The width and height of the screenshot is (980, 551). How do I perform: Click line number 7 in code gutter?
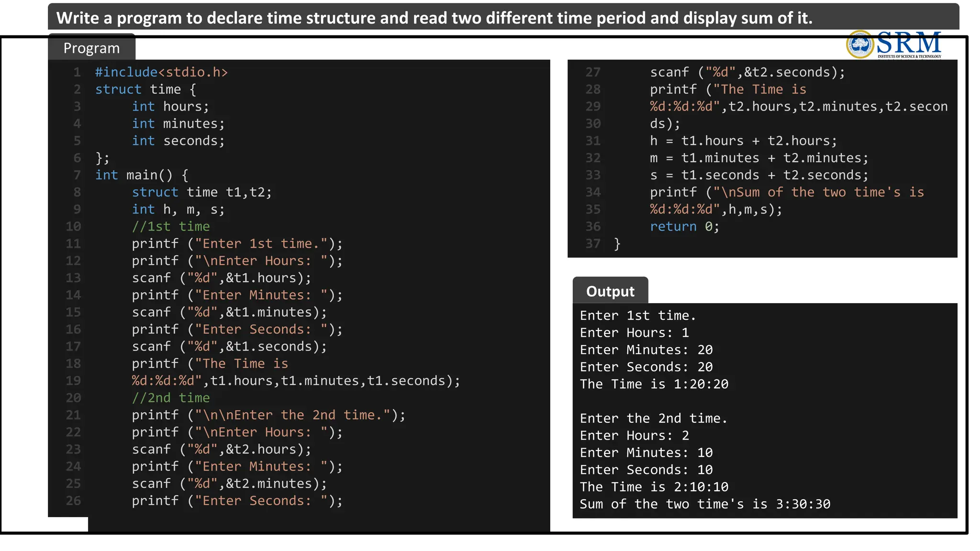(77, 175)
